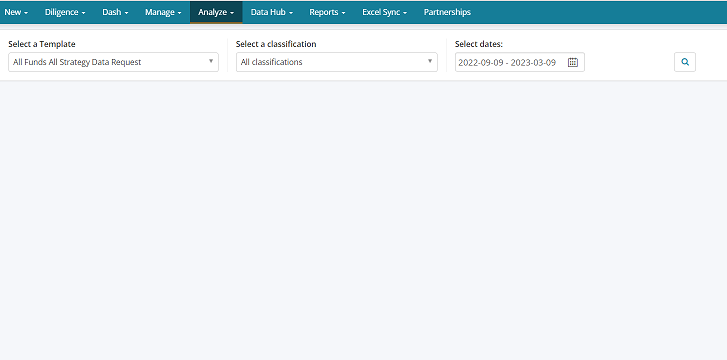Screen dimensions: 727x360
Task: Open the Data Hub menu
Action: [x=272, y=13]
